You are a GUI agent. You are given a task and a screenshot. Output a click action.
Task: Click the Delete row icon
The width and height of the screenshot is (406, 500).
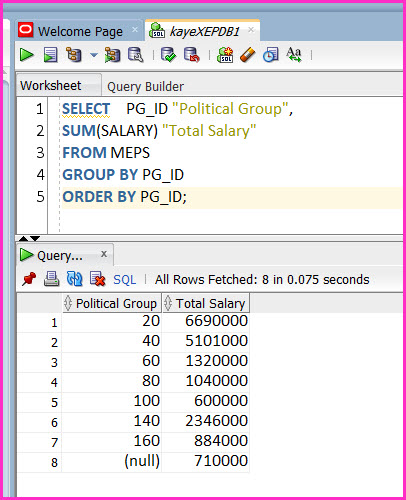(97, 279)
